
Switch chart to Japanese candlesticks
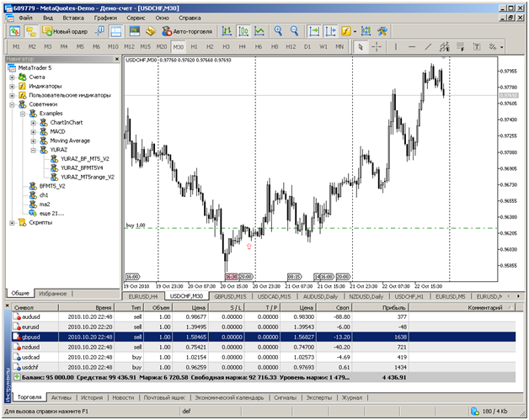coord(243,31)
